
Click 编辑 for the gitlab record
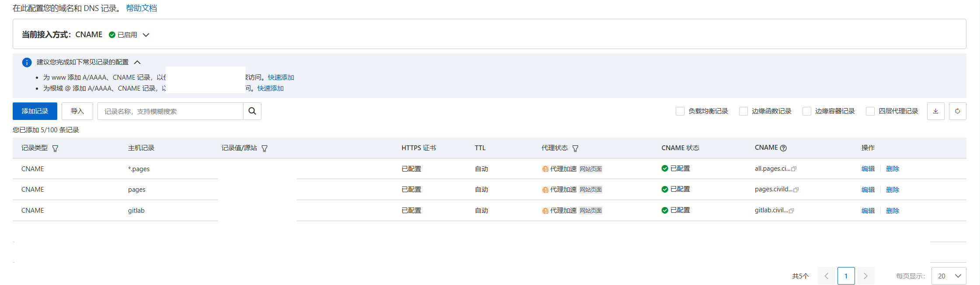click(868, 211)
